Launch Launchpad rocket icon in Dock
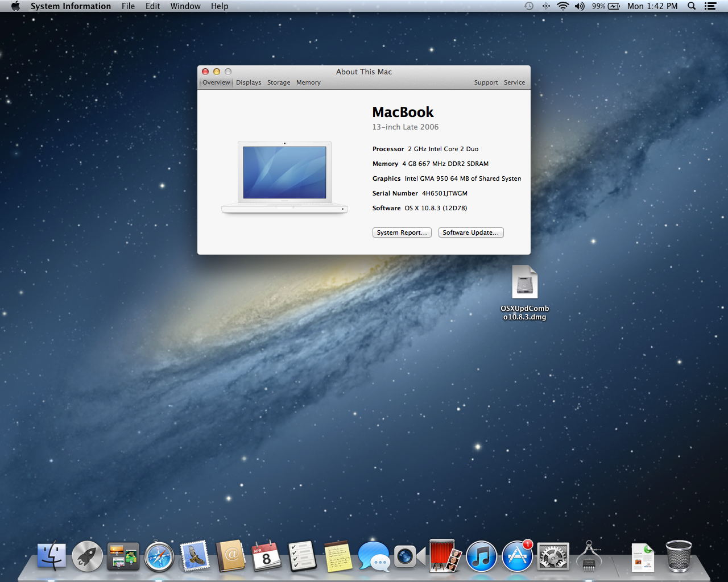Viewport: 728px width, 582px height. 87,556
